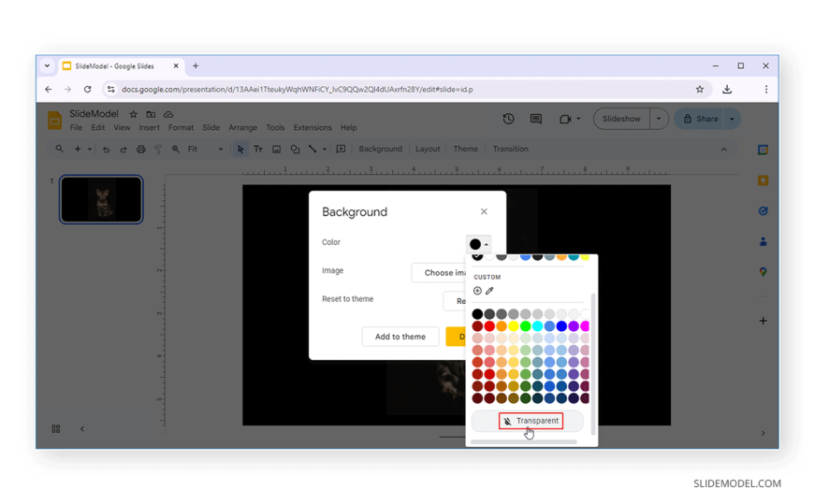The image size is (814, 504).
Task: Open the Fit zoom dropdown
Action: pos(205,149)
